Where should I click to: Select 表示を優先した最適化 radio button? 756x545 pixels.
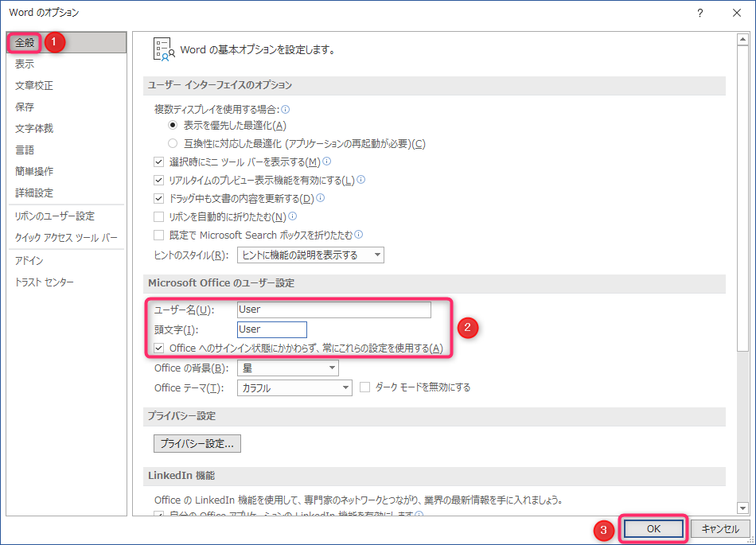click(173, 125)
